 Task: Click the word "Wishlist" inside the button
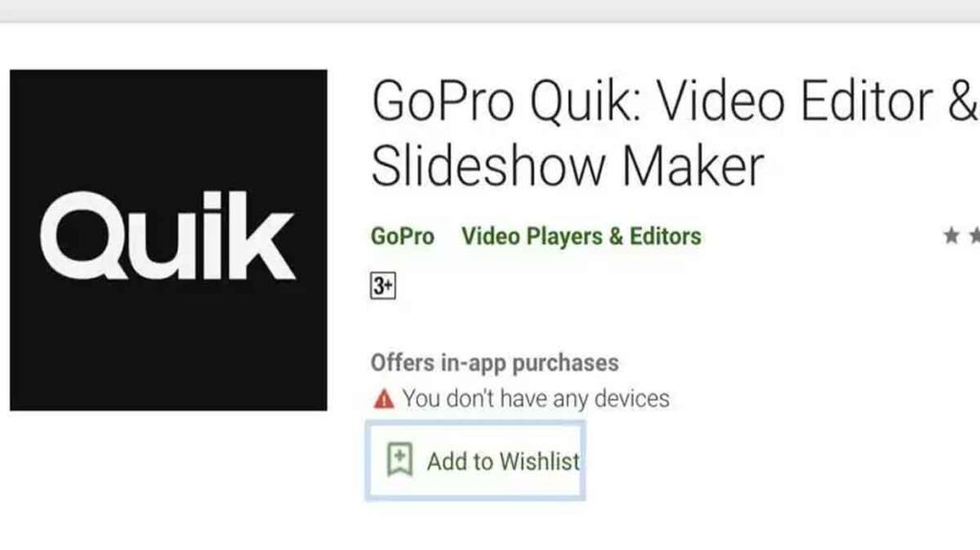540,461
